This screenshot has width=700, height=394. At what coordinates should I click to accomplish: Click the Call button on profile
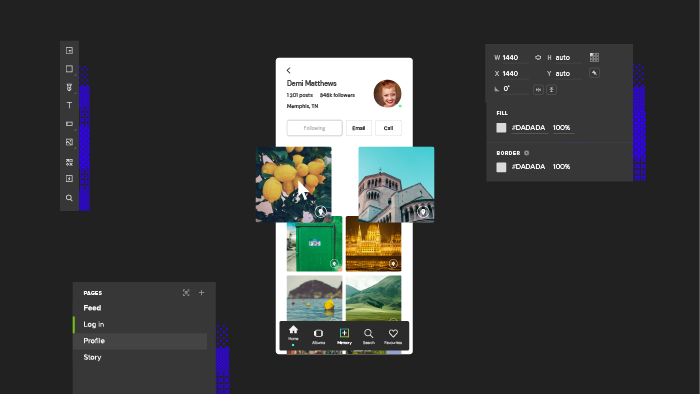(x=388, y=128)
